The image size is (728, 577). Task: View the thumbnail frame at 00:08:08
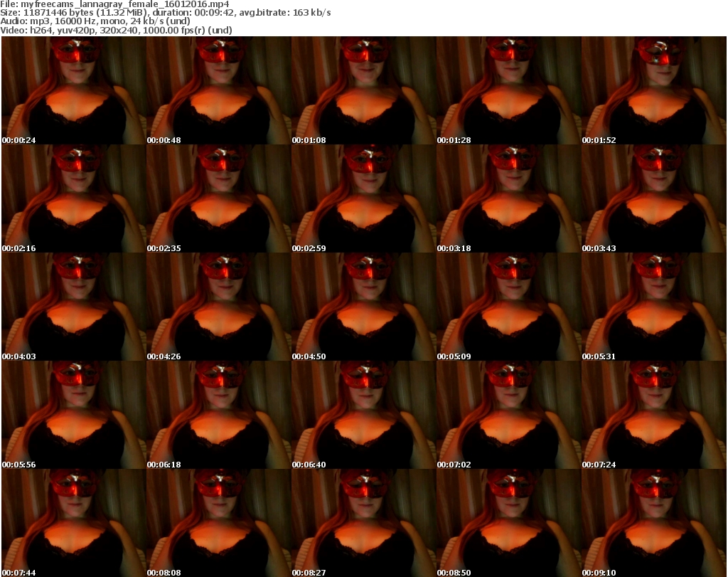(x=219, y=523)
